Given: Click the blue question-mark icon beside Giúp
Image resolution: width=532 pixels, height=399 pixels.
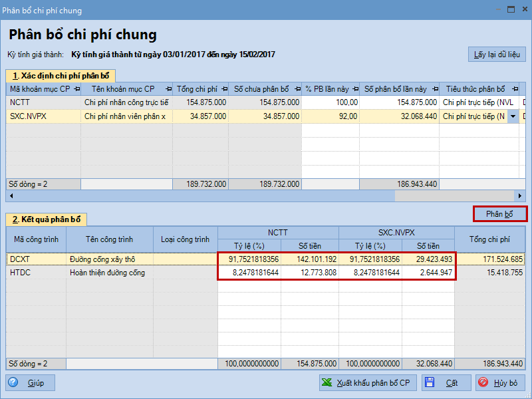Looking at the screenshot, I should pos(15,383).
